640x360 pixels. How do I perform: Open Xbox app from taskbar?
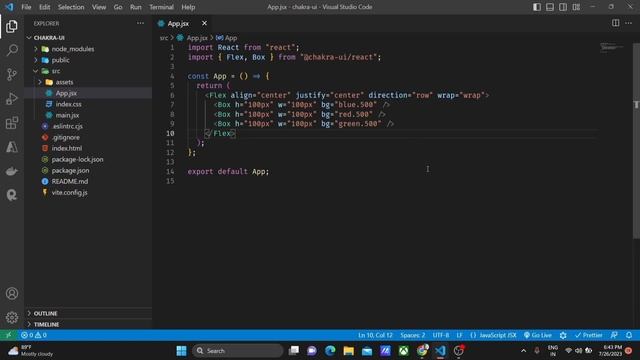pyautogui.click(x=404, y=351)
